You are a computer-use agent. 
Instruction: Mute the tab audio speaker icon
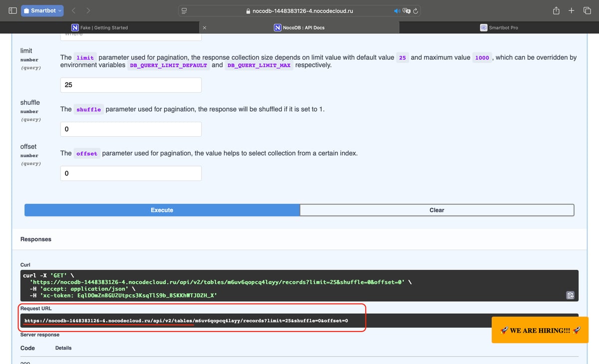point(397,10)
